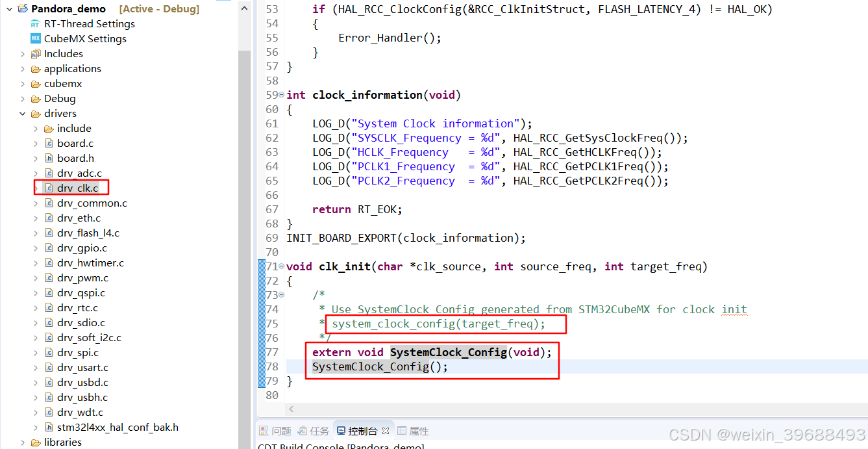Screen dimensions: 868x449
Task: Expand the drv_gpio.c file node
Action: point(36,248)
